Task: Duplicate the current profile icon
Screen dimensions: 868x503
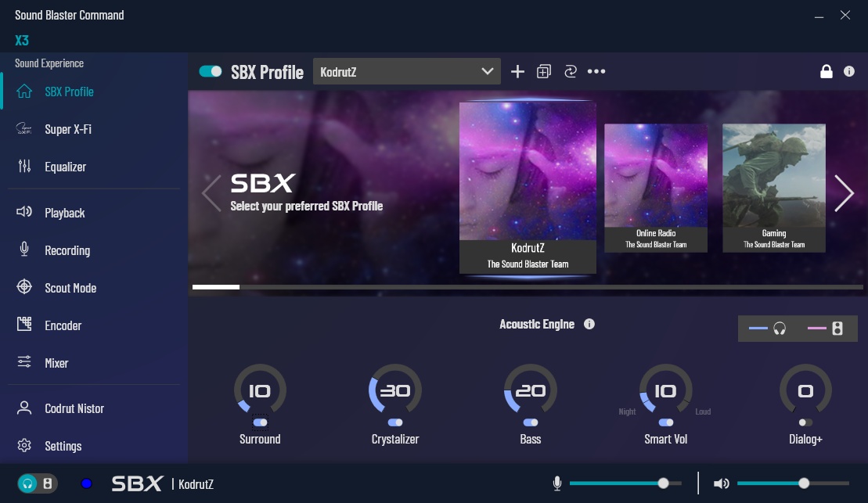Action: click(544, 71)
